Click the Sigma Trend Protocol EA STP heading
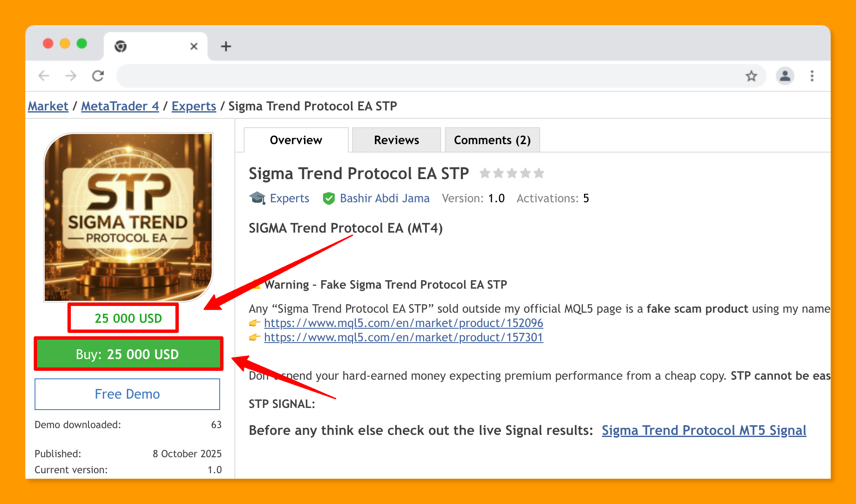The width and height of the screenshot is (856, 504). tap(359, 174)
